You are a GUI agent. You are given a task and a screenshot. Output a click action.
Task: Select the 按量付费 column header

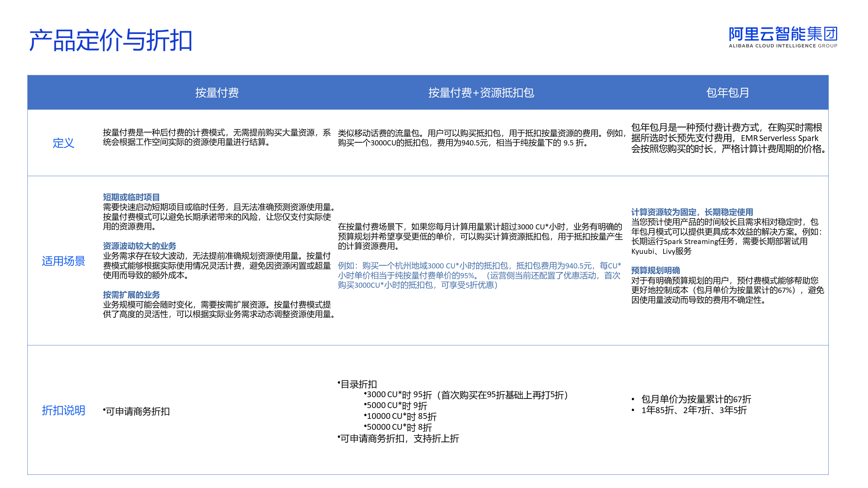tap(217, 93)
